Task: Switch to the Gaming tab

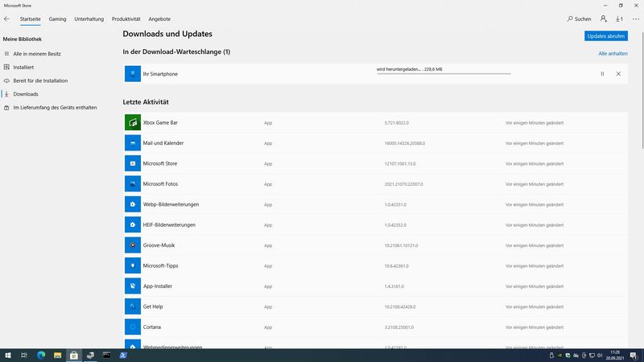Action: pyautogui.click(x=57, y=19)
